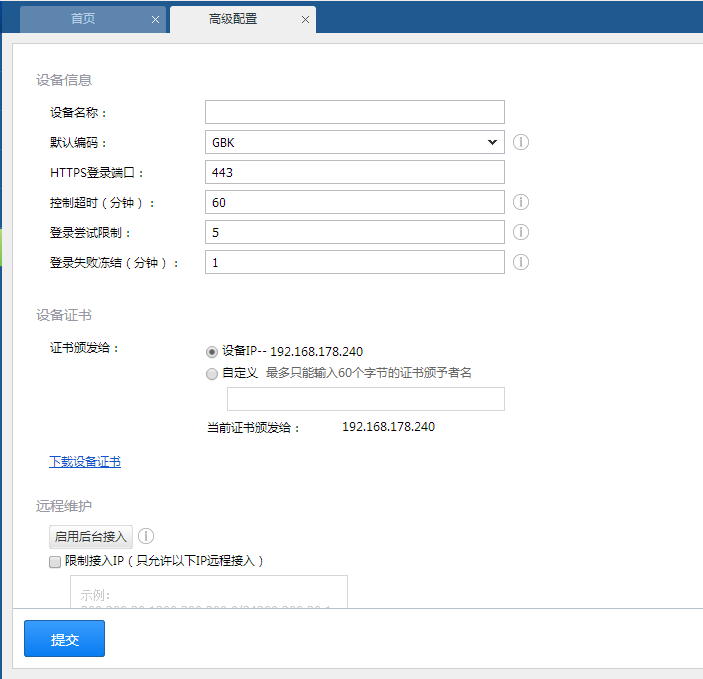Show info for 默认编码
The image size is (703, 679).
521,142
